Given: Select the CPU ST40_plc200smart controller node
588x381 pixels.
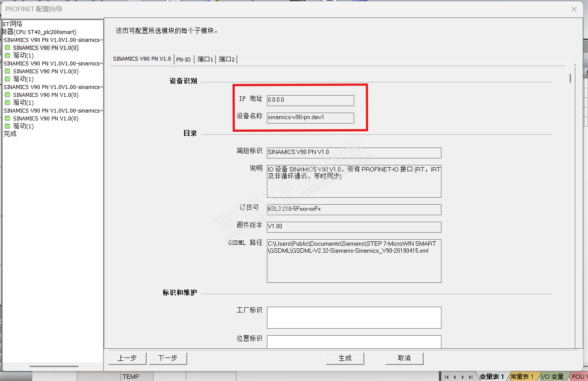Looking at the screenshot, I should coord(39,32).
